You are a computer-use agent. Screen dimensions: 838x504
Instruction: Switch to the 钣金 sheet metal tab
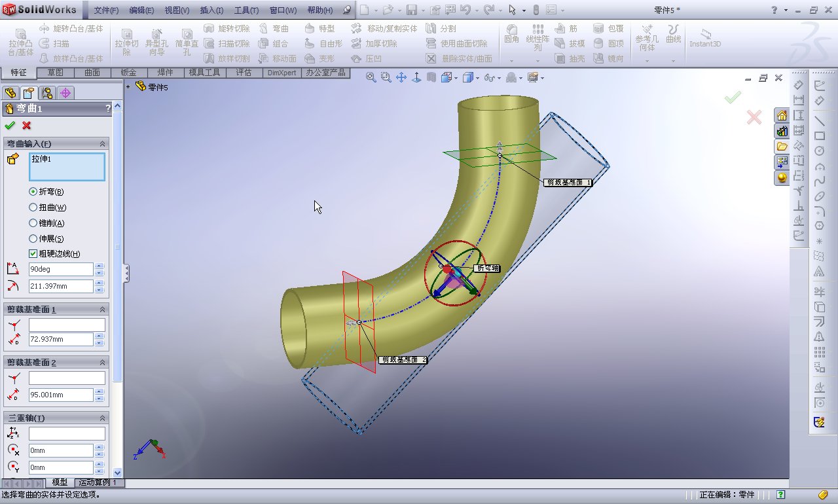pyautogui.click(x=128, y=73)
